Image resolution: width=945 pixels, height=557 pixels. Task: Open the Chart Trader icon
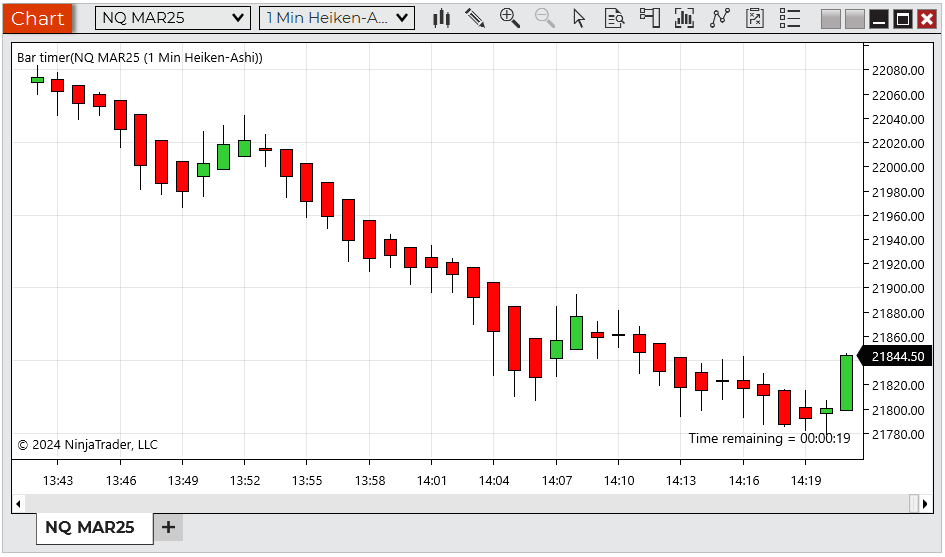pos(650,18)
